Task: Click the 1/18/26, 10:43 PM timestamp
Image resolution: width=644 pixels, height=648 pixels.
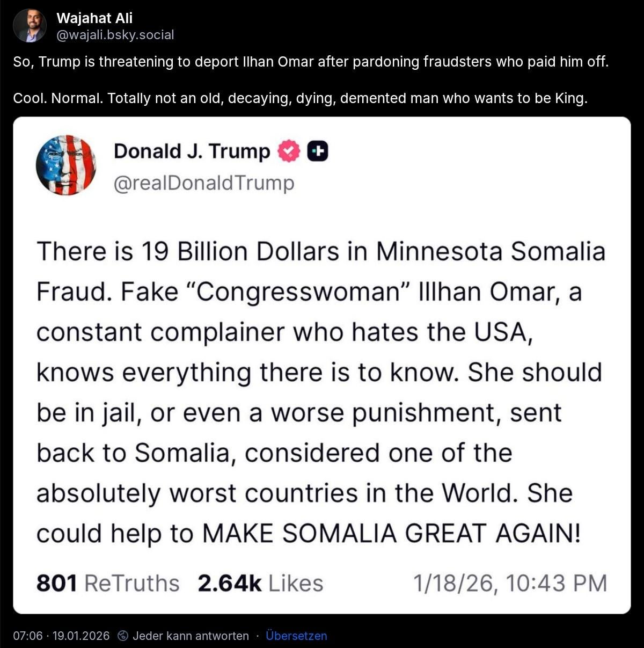Action: click(510, 583)
